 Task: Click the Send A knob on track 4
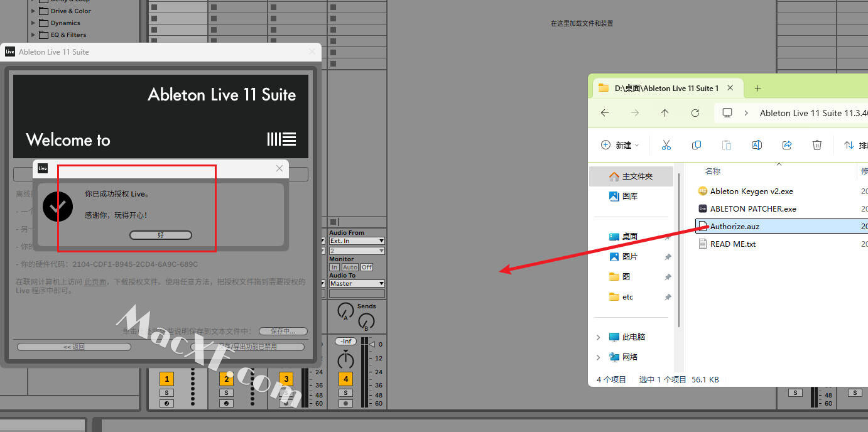click(345, 310)
